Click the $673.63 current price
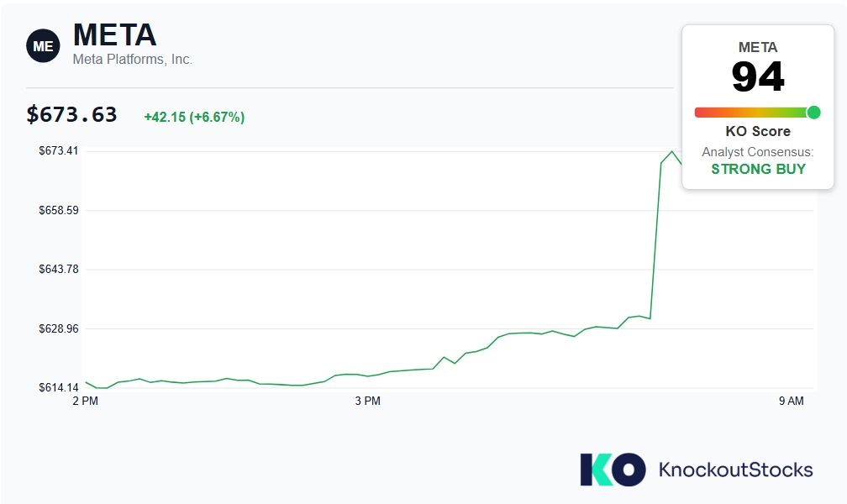 tap(72, 114)
